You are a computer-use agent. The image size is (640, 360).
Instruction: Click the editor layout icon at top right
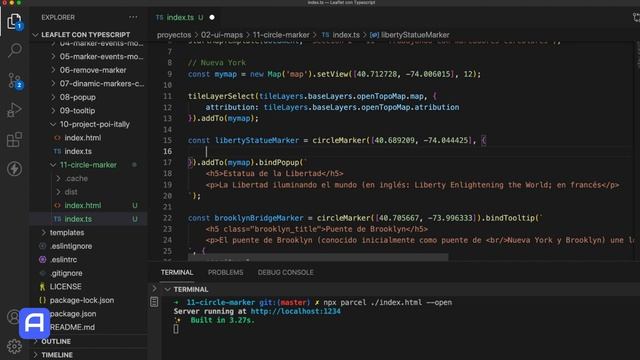pyautogui.click(x=636, y=17)
